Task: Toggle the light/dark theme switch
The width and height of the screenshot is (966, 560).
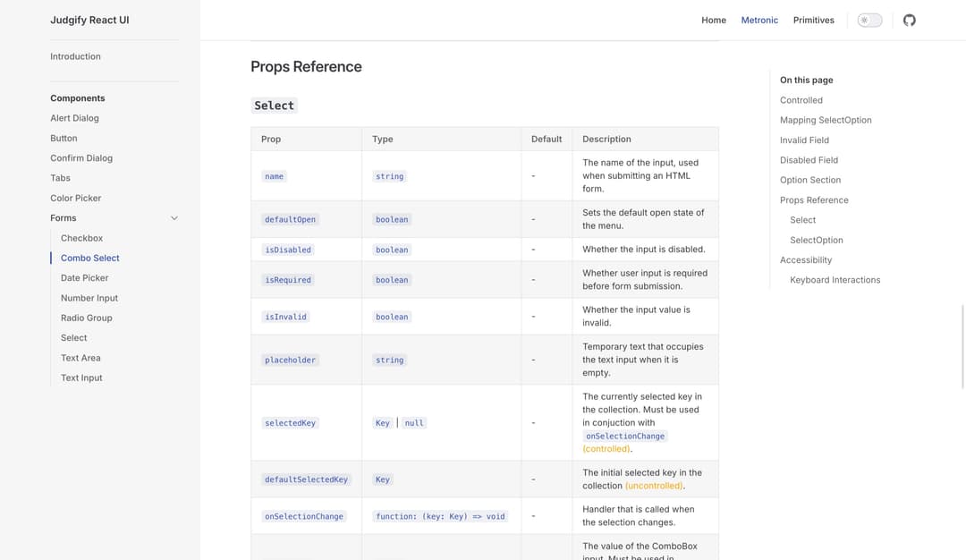Action: point(869,21)
